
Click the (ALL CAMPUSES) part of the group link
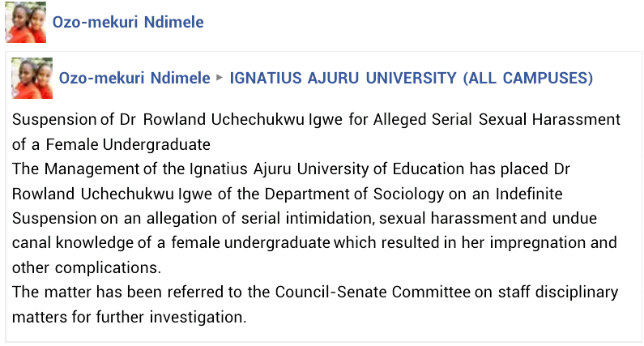(x=528, y=78)
